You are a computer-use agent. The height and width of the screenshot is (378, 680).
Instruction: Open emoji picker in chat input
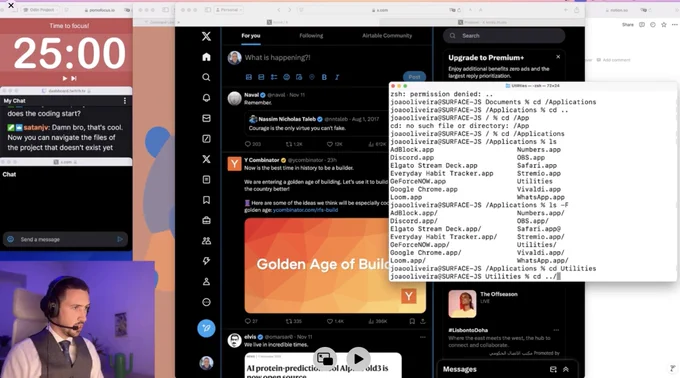pyautogui.click(x=10, y=239)
